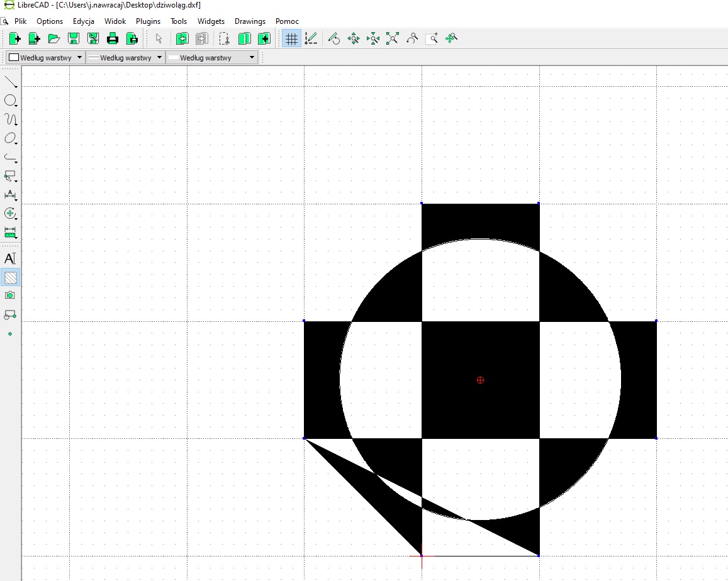Open the Tools menu

click(x=179, y=21)
